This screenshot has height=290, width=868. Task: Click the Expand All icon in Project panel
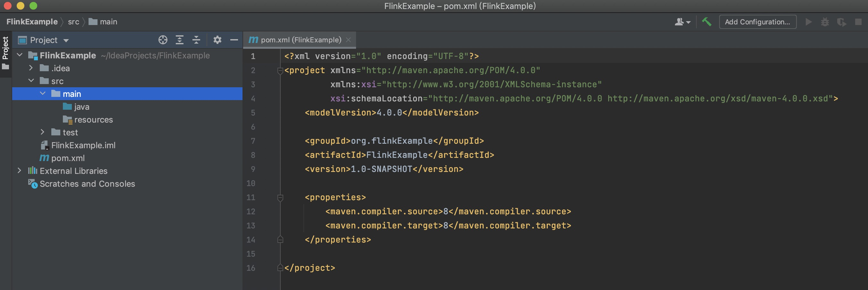(x=180, y=40)
